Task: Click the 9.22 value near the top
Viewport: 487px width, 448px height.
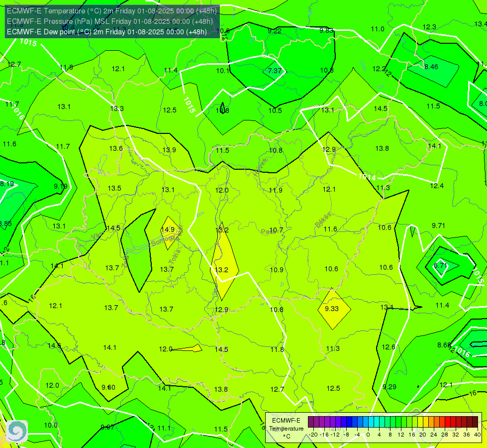Action: [x=275, y=31]
